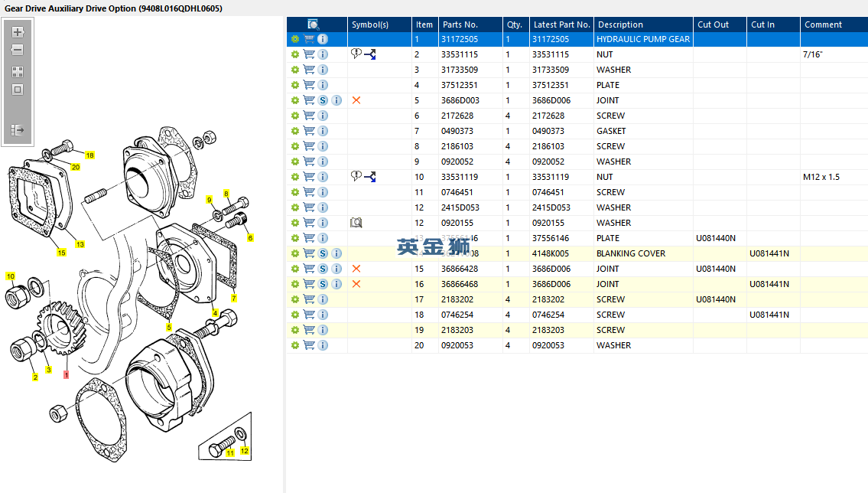Click the Cut Out column header
This screenshot has height=493, width=868.
[713, 24]
